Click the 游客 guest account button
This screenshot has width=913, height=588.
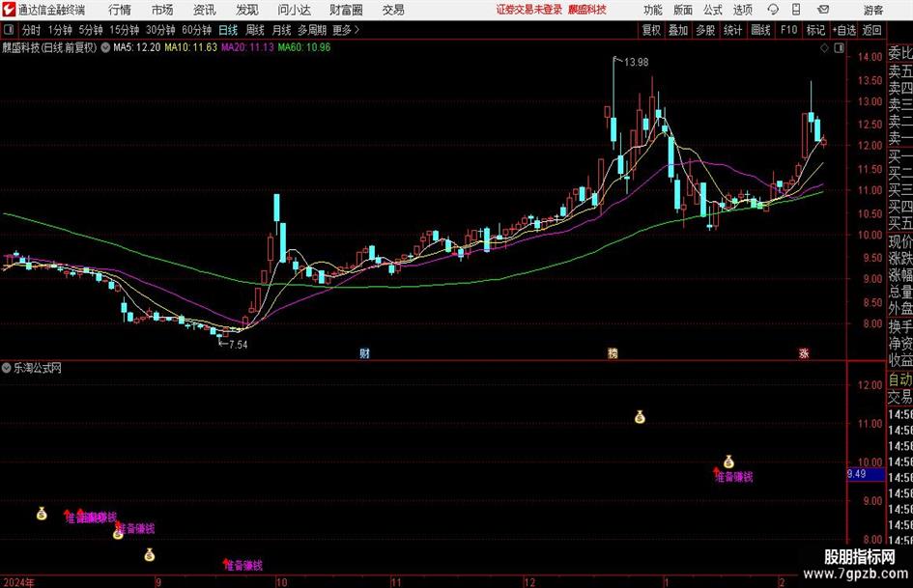[873, 10]
